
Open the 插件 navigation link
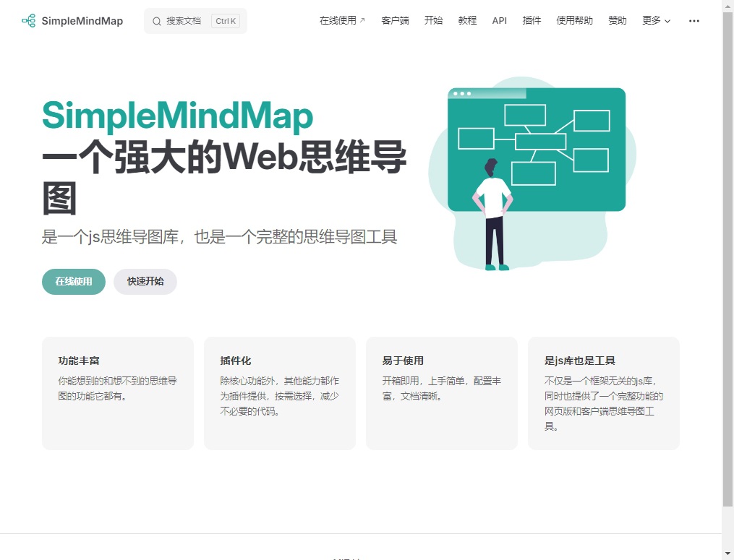tap(532, 21)
